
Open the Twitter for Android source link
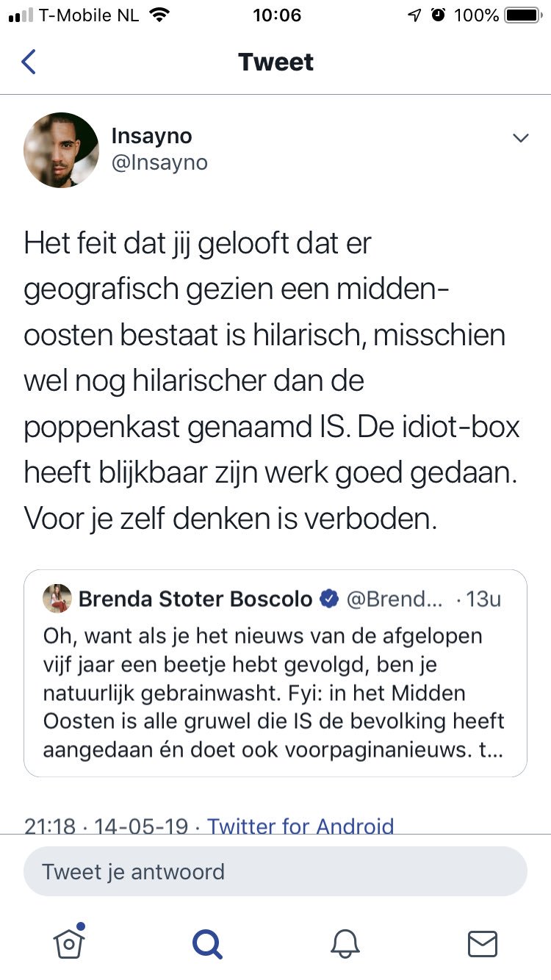(x=300, y=826)
